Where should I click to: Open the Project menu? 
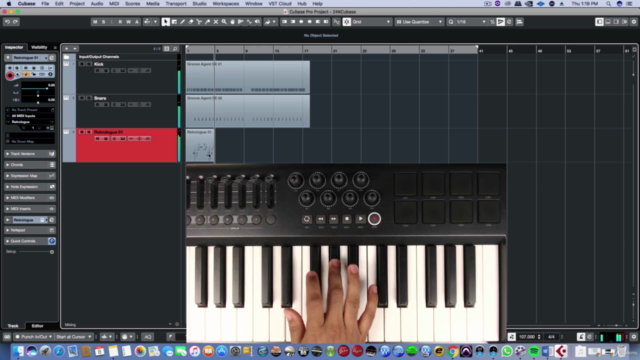(77, 4)
